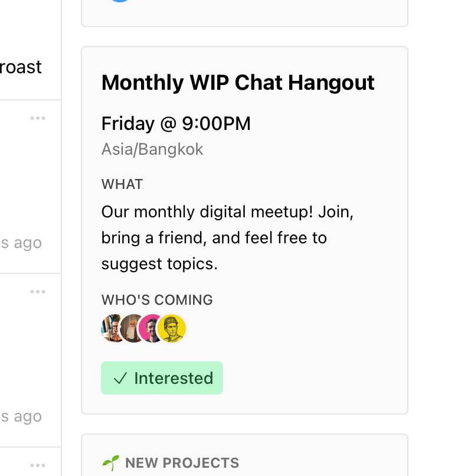Viewport: 458px width, 476px height.
Task: Toggle the green Interested button
Action: tap(162, 378)
